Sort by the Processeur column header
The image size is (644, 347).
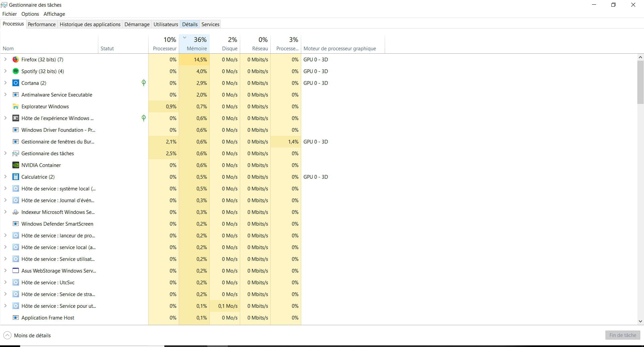pyautogui.click(x=164, y=44)
